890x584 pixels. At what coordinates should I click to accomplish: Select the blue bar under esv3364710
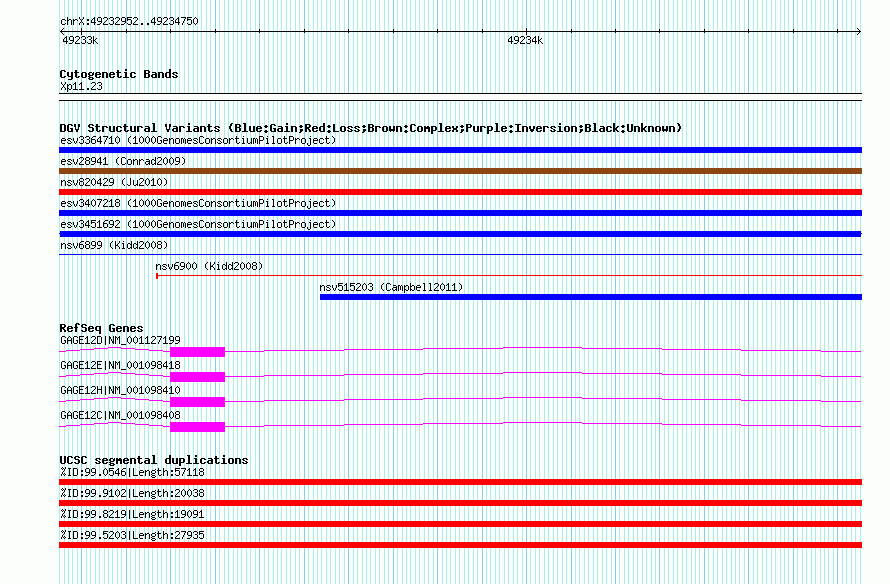point(460,150)
